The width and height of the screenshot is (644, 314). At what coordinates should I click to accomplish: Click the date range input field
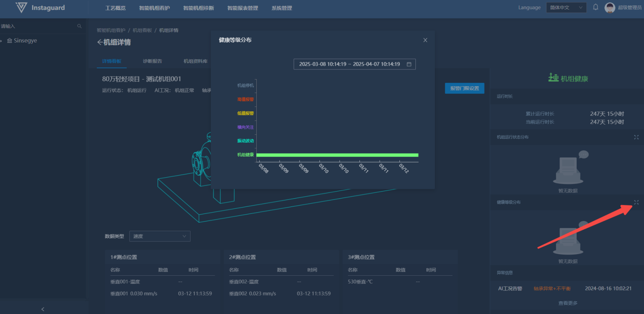point(349,64)
